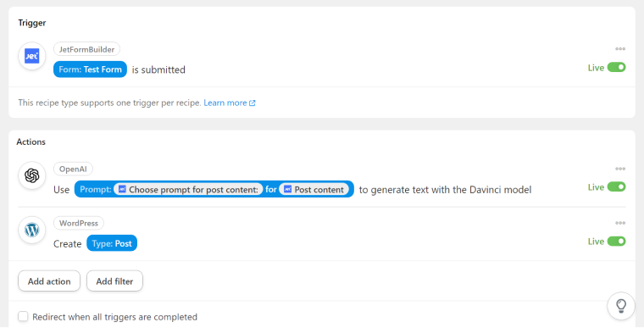Click the Jet icon in Post content token
The width and height of the screenshot is (644, 328).
tap(287, 189)
